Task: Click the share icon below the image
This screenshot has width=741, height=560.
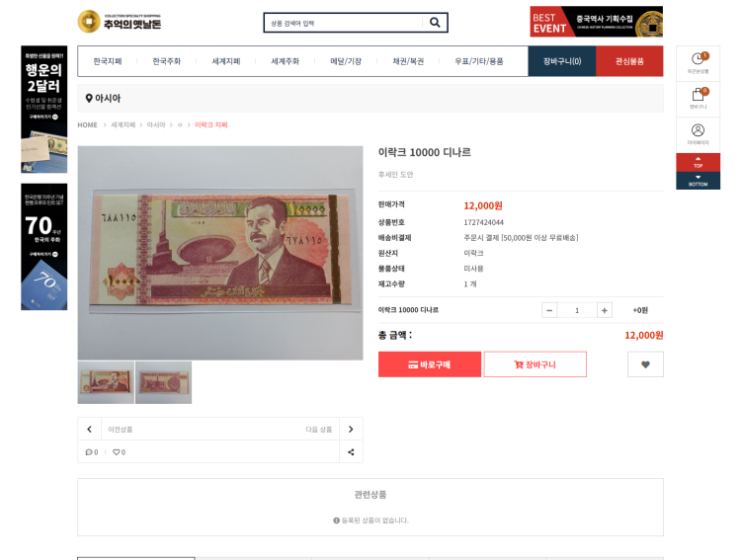Action: pyautogui.click(x=351, y=452)
